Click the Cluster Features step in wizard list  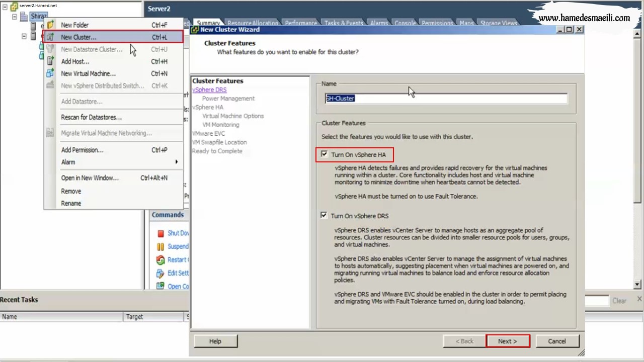pyautogui.click(x=218, y=81)
